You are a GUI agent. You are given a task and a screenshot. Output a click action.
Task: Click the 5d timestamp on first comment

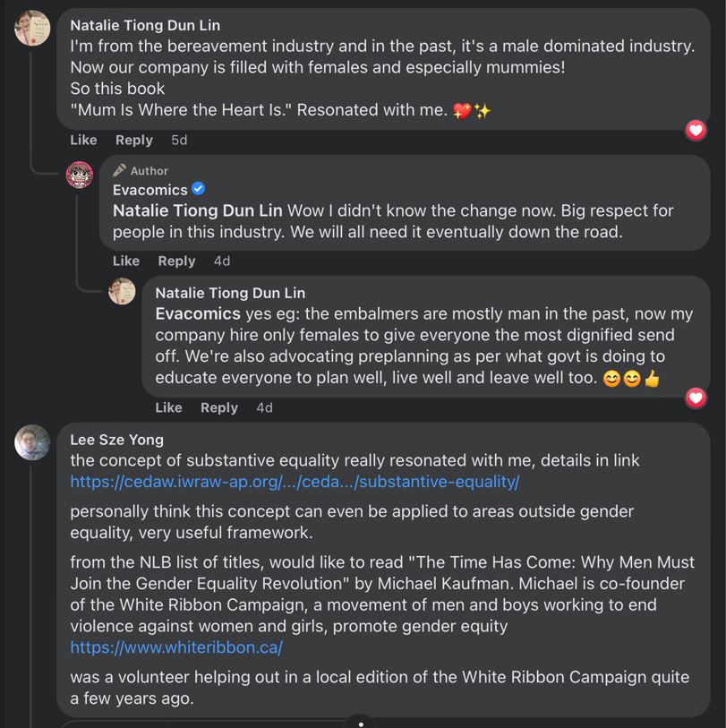(x=179, y=140)
